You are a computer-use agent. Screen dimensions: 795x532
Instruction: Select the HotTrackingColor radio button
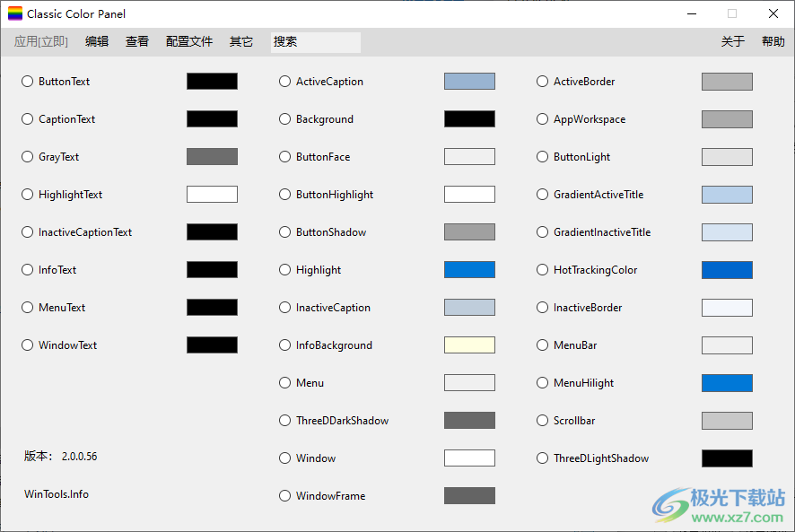(x=543, y=270)
